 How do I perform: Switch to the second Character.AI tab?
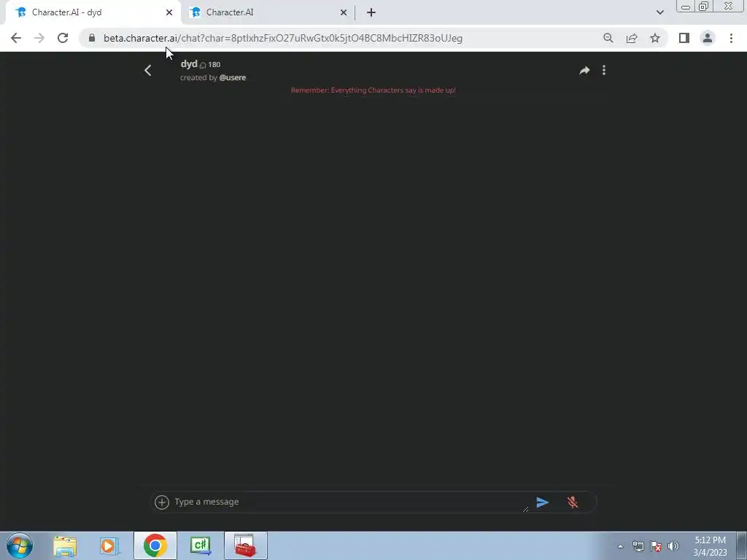pos(269,12)
